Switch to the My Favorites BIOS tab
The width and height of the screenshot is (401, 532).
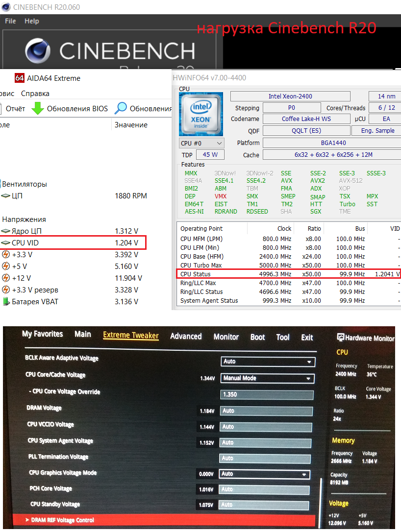click(43, 334)
